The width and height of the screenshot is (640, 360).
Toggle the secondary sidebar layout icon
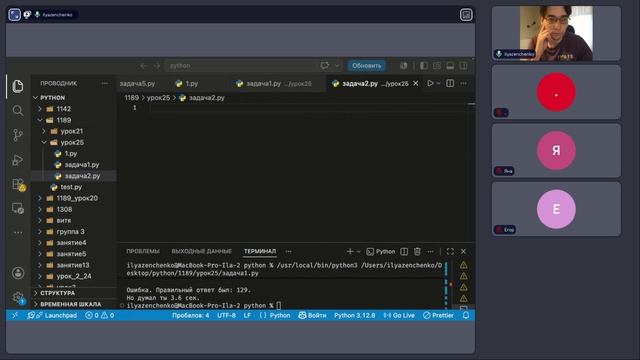tap(463, 66)
